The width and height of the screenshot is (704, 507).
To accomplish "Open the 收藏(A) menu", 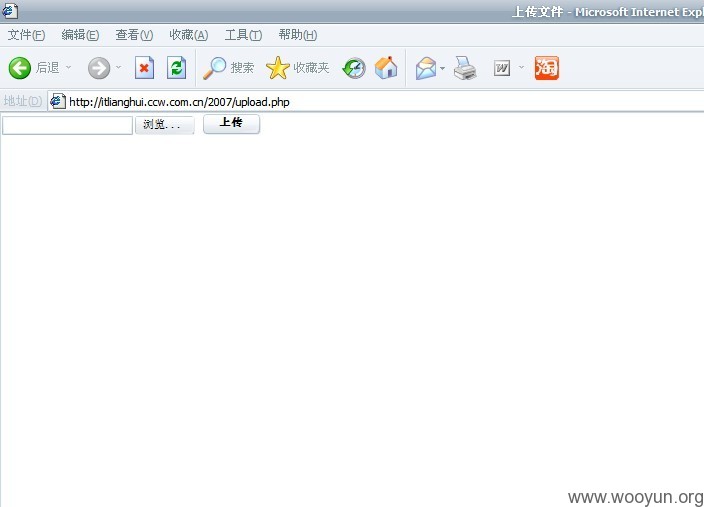I will click(189, 35).
